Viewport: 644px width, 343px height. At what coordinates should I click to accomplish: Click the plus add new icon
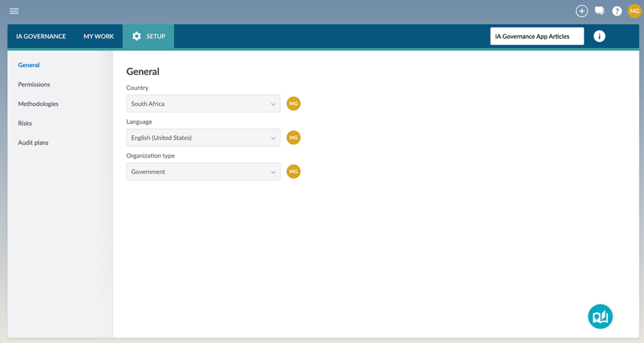coord(582,11)
